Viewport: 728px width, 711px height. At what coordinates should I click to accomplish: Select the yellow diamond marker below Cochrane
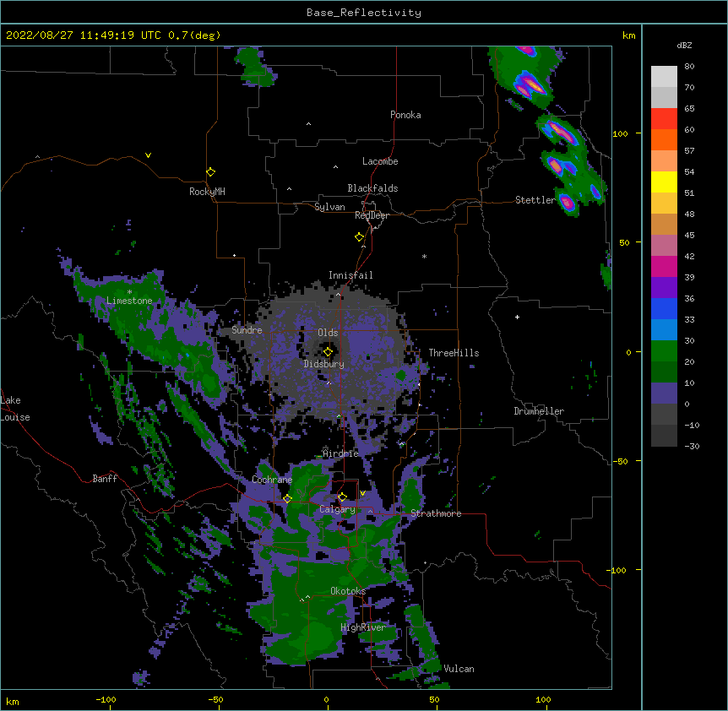point(287,498)
